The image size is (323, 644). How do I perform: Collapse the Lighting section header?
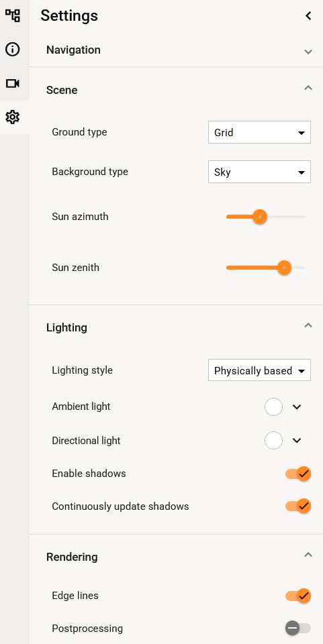(177, 327)
